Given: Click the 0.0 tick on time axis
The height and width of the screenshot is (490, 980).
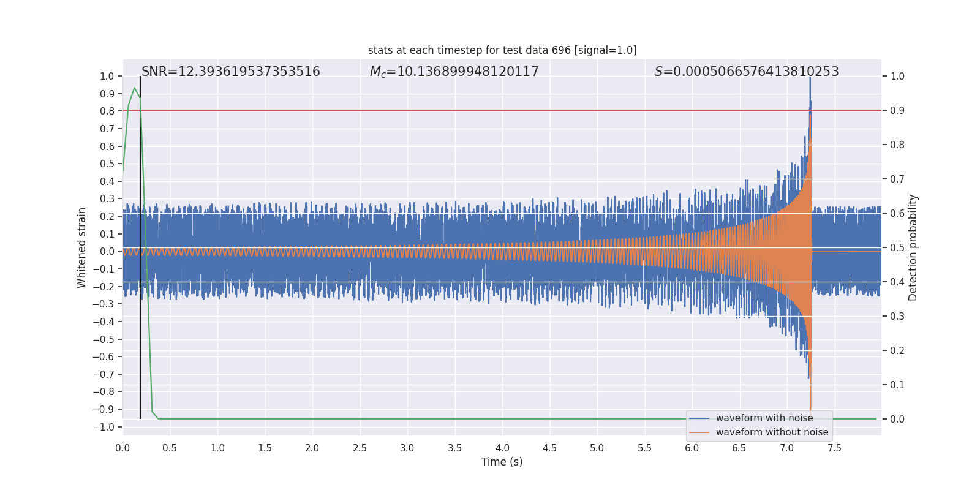Looking at the screenshot, I should (x=123, y=448).
